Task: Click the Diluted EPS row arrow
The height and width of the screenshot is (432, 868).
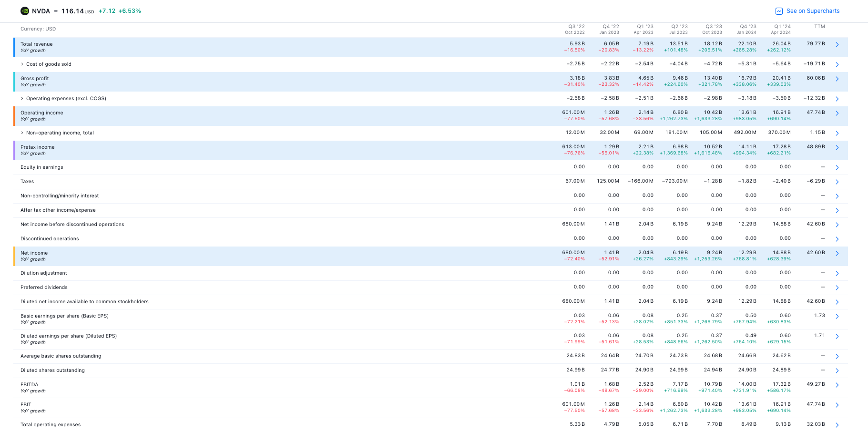Action: coord(837,336)
